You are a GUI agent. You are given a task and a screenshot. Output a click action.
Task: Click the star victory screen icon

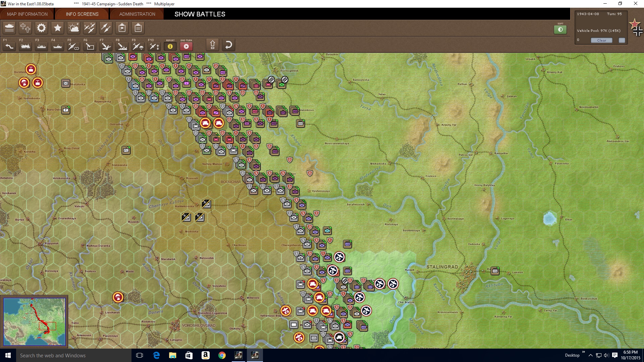click(58, 28)
